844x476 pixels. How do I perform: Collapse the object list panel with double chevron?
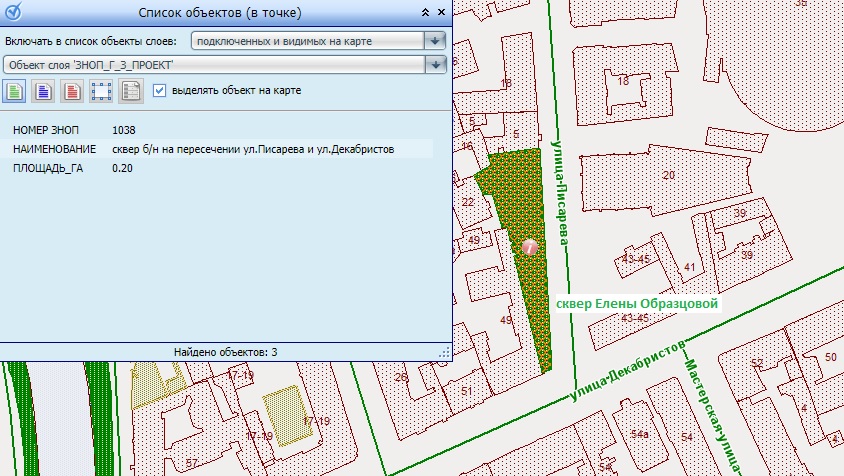[x=425, y=12]
